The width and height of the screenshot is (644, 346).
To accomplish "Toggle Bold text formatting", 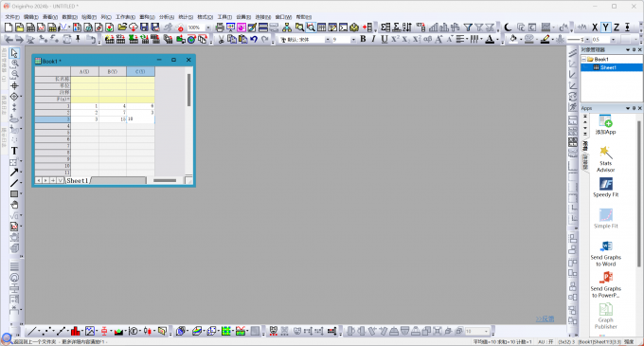I will coord(363,39).
